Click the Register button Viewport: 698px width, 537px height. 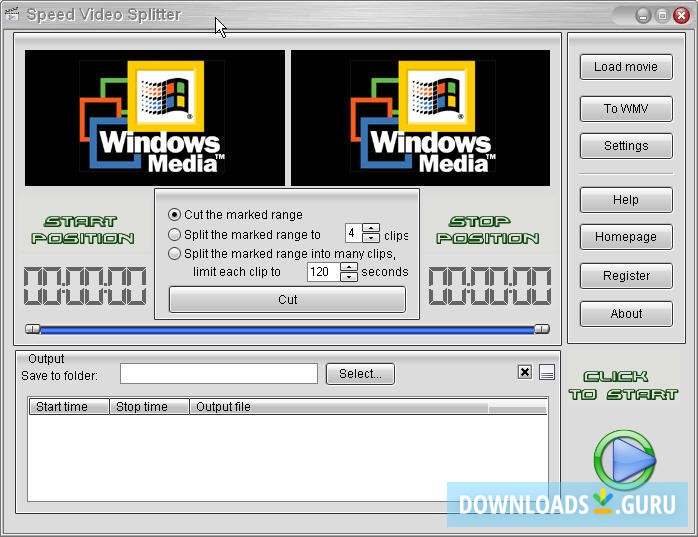(x=626, y=276)
